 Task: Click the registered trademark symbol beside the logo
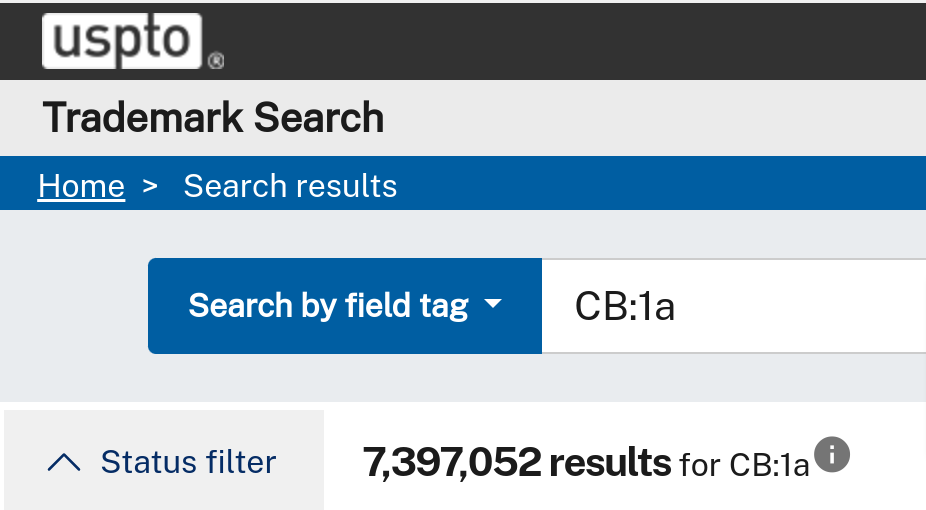click(x=216, y=60)
